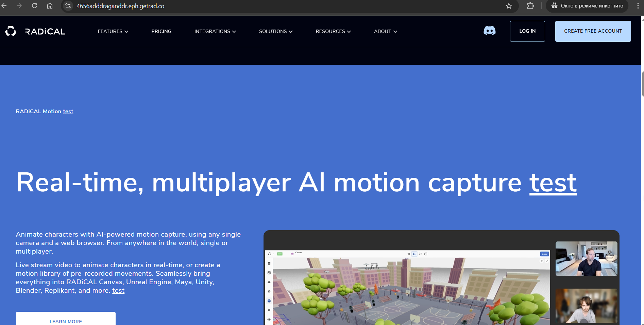This screenshot has width=644, height=325.
Task: Click the browser forward arrow
Action: (x=19, y=6)
